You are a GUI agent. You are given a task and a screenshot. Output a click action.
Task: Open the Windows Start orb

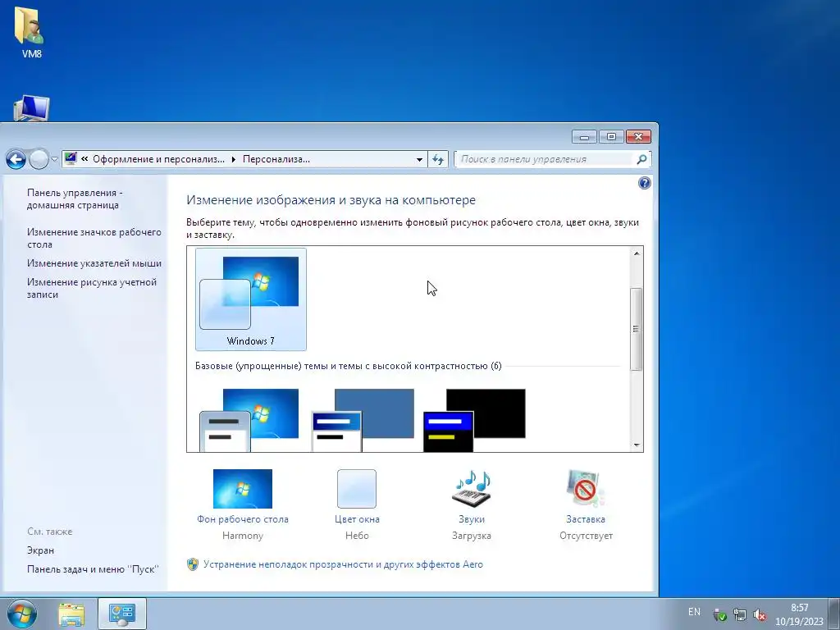[21, 614]
